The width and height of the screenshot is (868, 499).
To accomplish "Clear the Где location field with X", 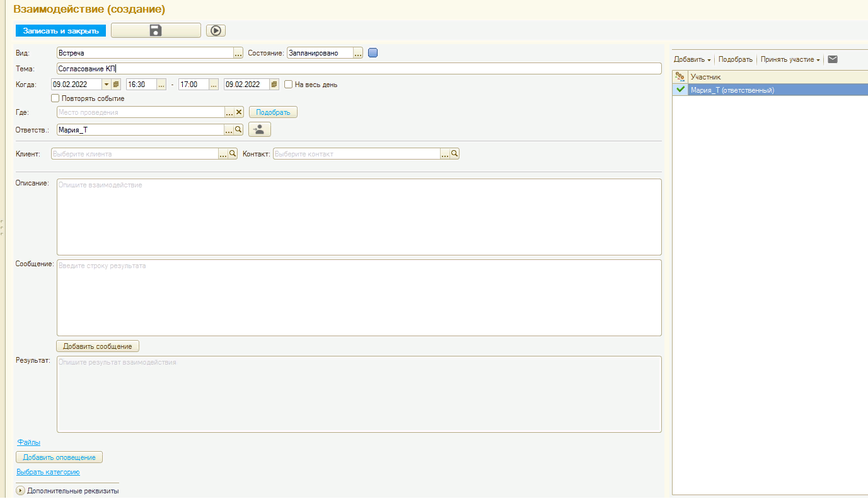I will click(239, 112).
